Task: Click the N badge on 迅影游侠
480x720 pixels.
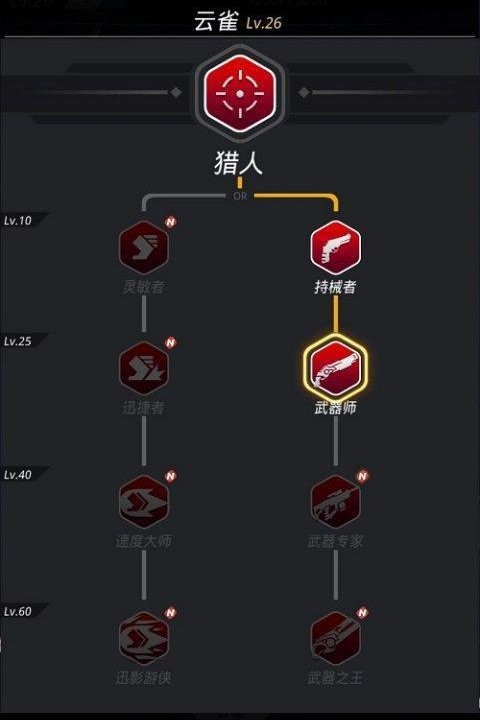Action: tap(171, 613)
